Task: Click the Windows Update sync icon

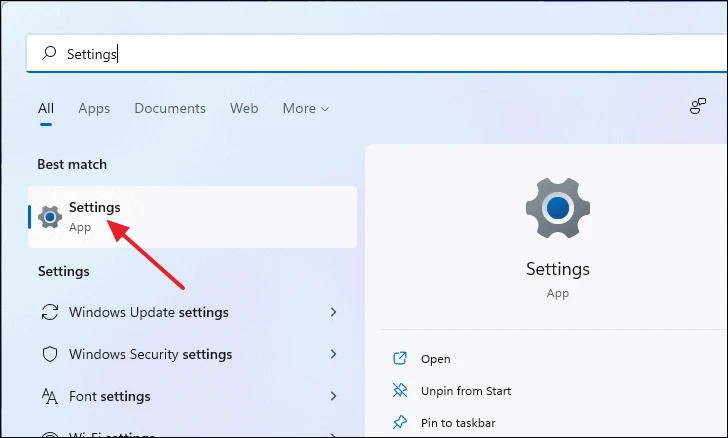Action: pyautogui.click(x=50, y=312)
